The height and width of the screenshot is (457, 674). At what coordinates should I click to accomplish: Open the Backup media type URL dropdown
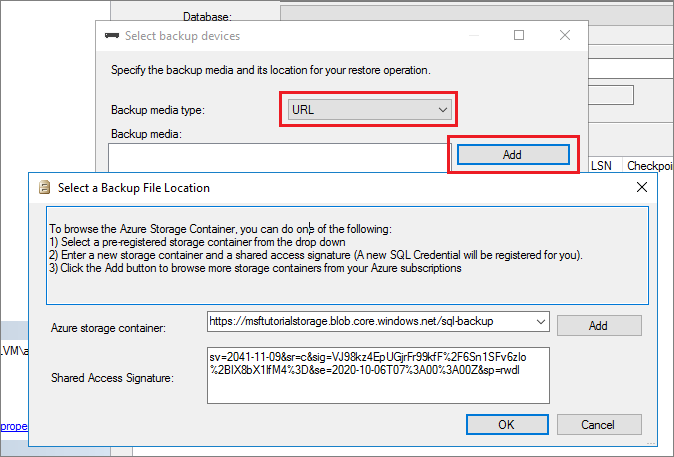pos(443,109)
